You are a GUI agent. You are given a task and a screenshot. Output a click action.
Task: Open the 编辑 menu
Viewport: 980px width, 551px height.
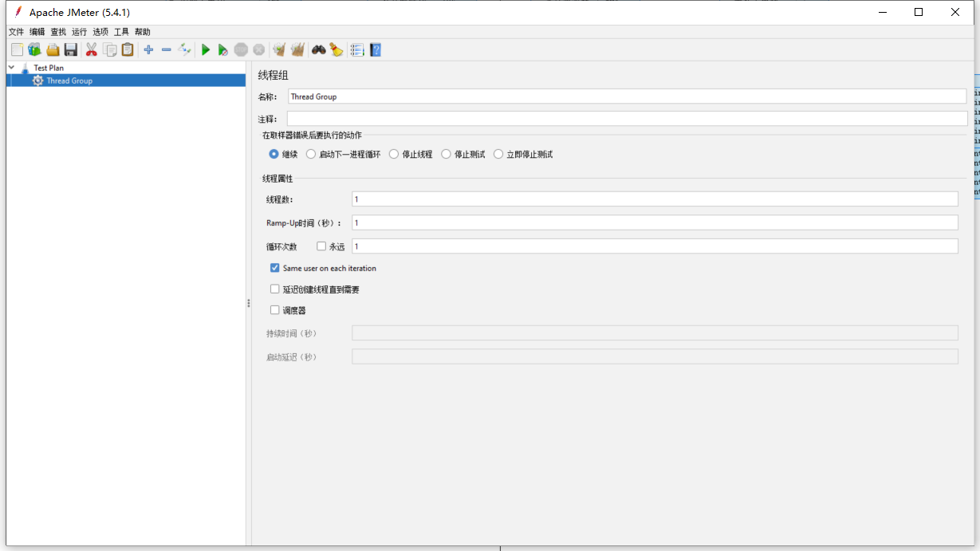[x=37, y=32]
